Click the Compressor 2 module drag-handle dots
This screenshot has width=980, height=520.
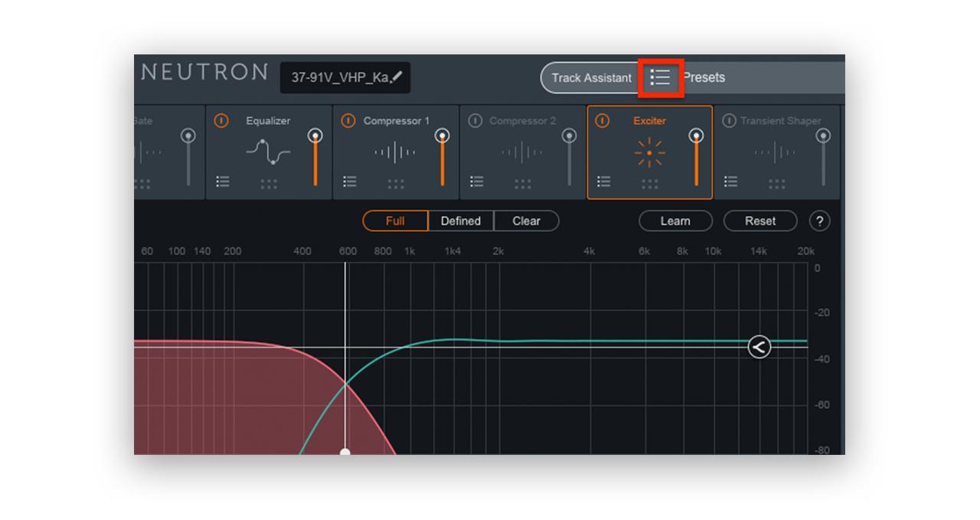(523, 184)
